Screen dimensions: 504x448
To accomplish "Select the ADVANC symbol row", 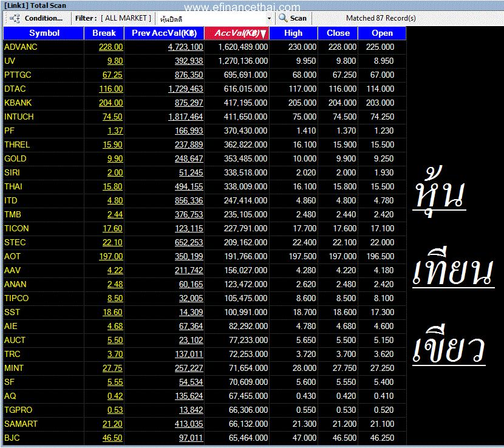I will [x=205, y=47].
